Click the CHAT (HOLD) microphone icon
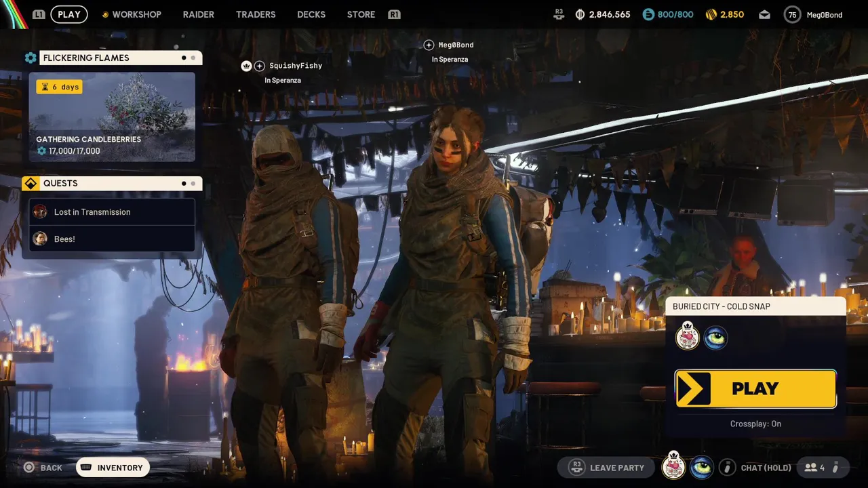Viewport: 868px width, 488px height. click(x=727, y=468)
